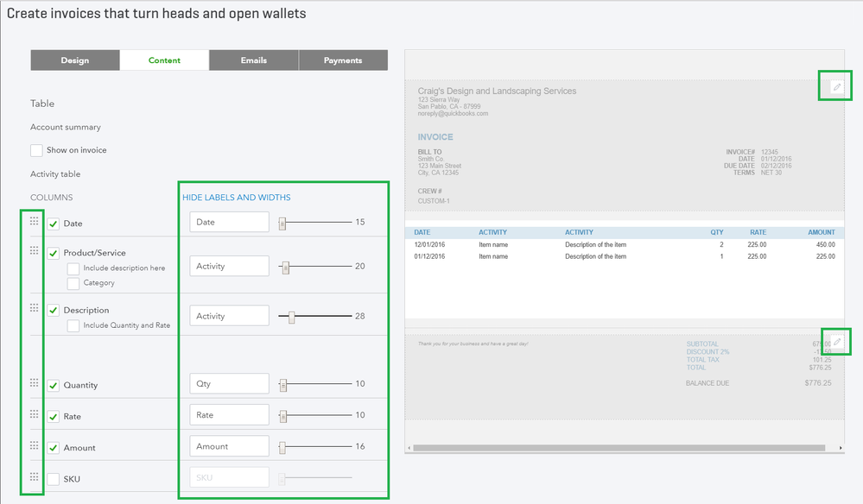Enable the SKU column checkbox

(54, 479)
